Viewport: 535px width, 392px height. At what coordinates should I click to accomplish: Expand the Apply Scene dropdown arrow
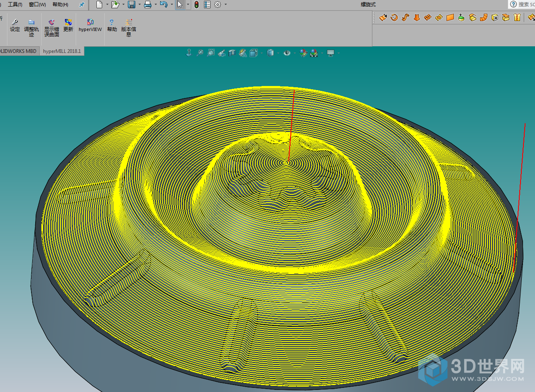click(x=322, y=53)
